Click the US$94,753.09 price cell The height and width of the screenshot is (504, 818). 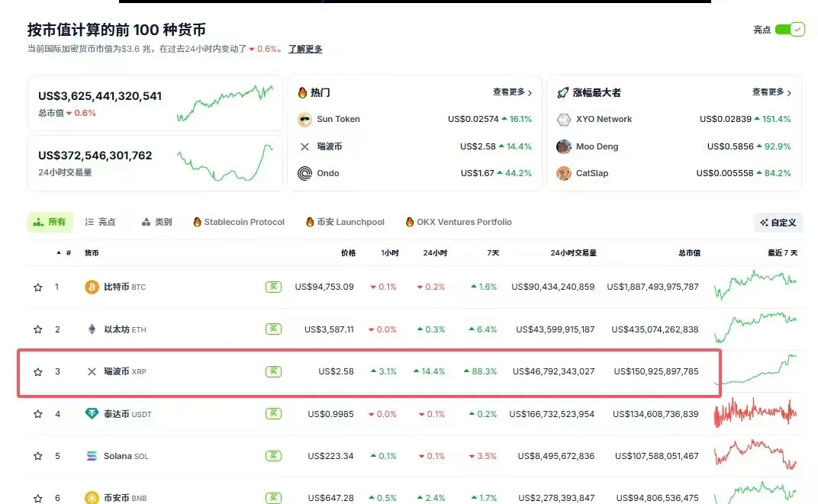(x=324, y=287)
